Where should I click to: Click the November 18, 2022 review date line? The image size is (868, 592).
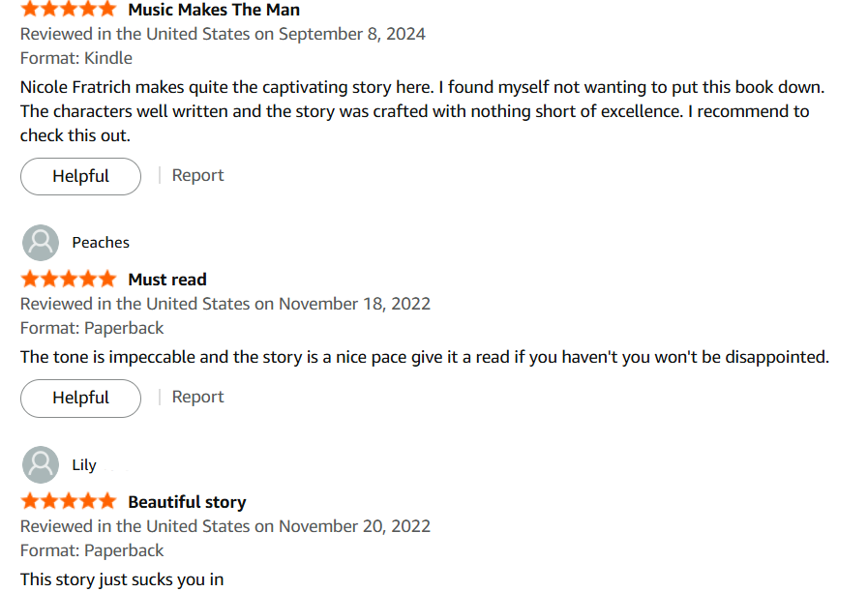pos(225,304)
